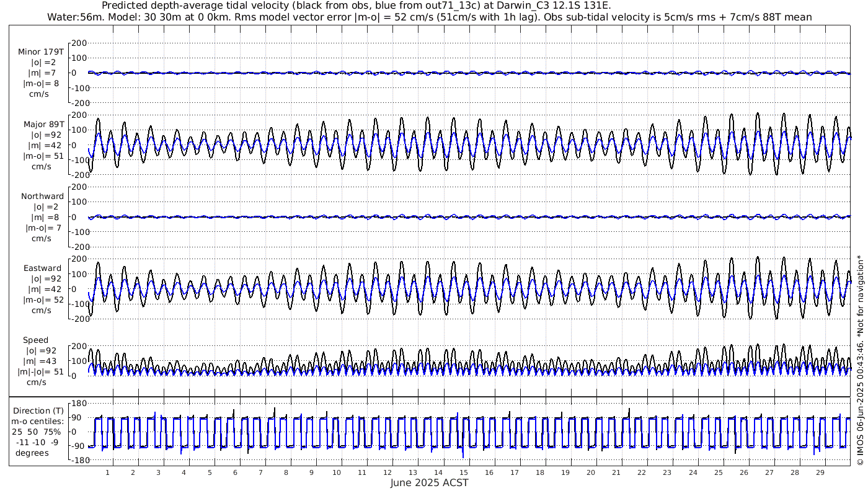Click the '180' tick in Direction panel
The image size is (868, 496).
(77, 404)
